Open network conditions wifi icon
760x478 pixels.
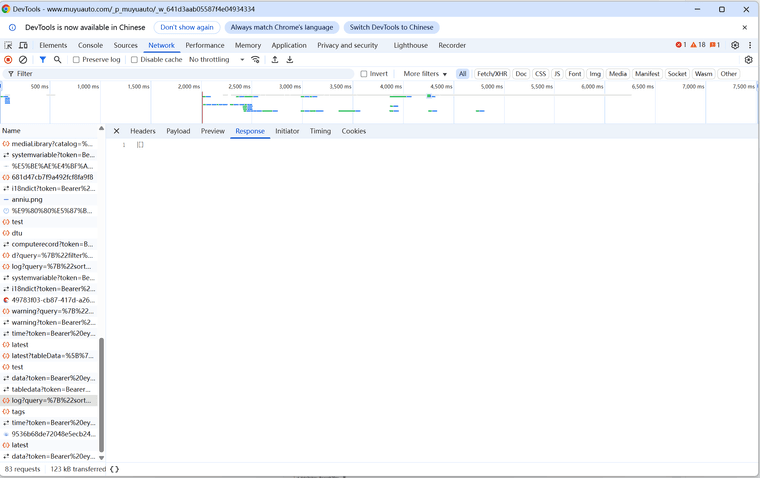[255, 60]
